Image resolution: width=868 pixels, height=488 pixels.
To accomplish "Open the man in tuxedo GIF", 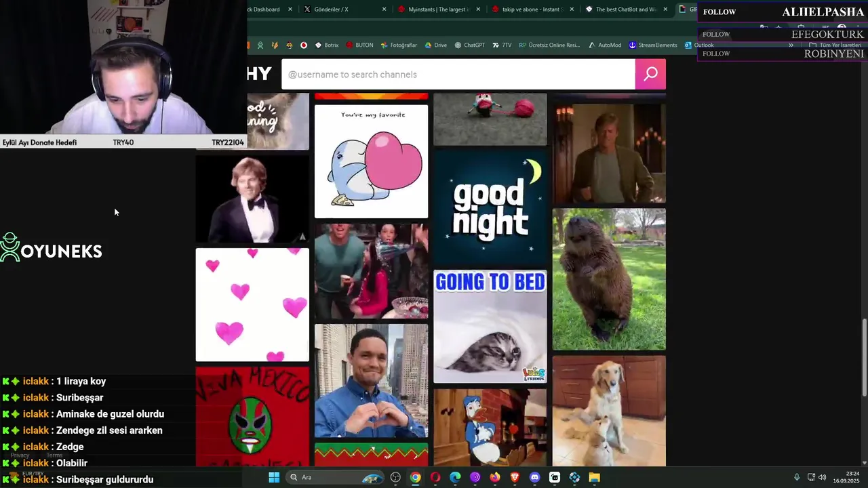I will click(x=252, y=199).
